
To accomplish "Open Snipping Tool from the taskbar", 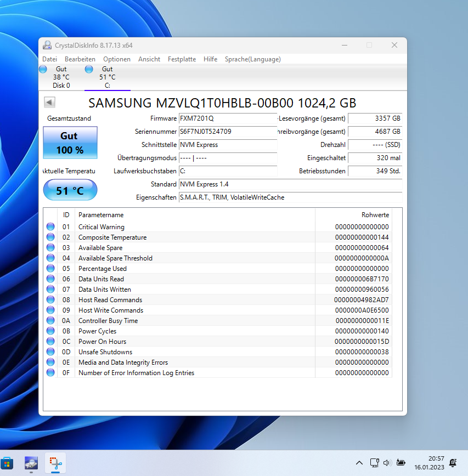I will 55,463.
